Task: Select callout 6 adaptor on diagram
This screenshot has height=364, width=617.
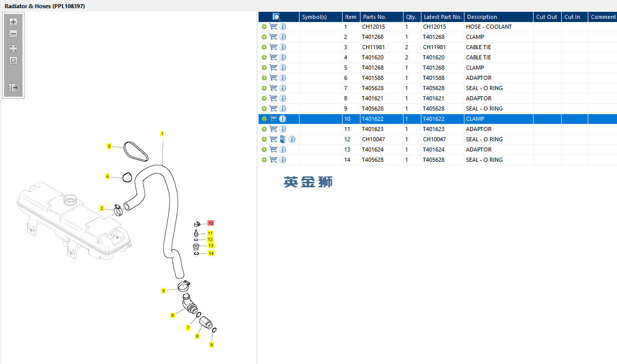Action: [x=173, y=315]
